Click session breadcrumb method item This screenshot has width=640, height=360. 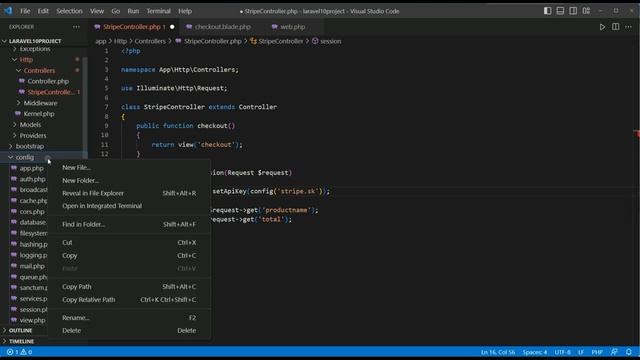(327, 41)
